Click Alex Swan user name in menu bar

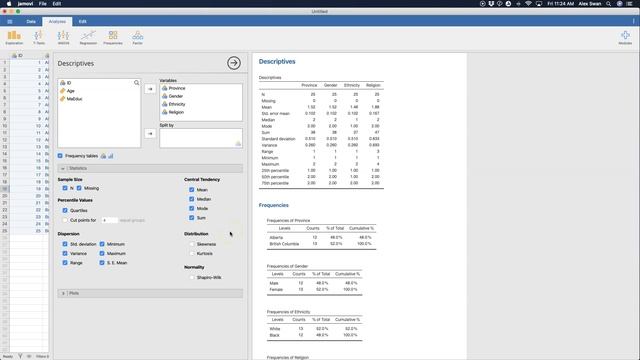[x=590, y=4]
